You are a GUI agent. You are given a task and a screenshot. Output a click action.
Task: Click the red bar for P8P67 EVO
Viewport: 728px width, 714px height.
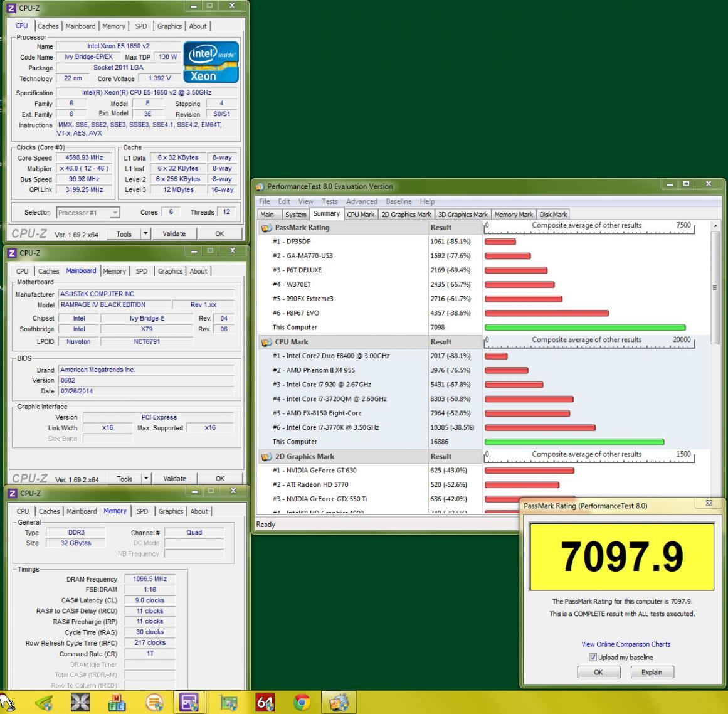coord(546,313)
